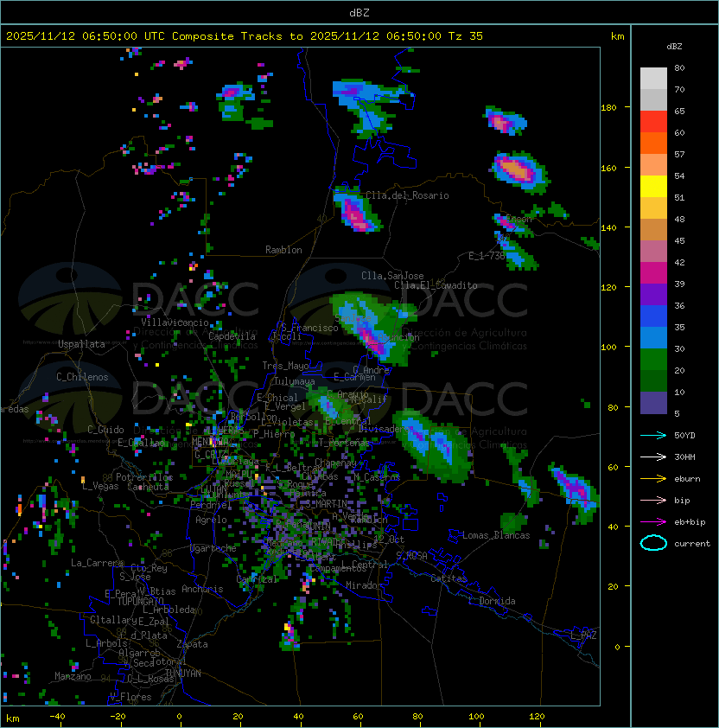Select the magenta swatch in the dBZ scale

click(x=653, y=273)
